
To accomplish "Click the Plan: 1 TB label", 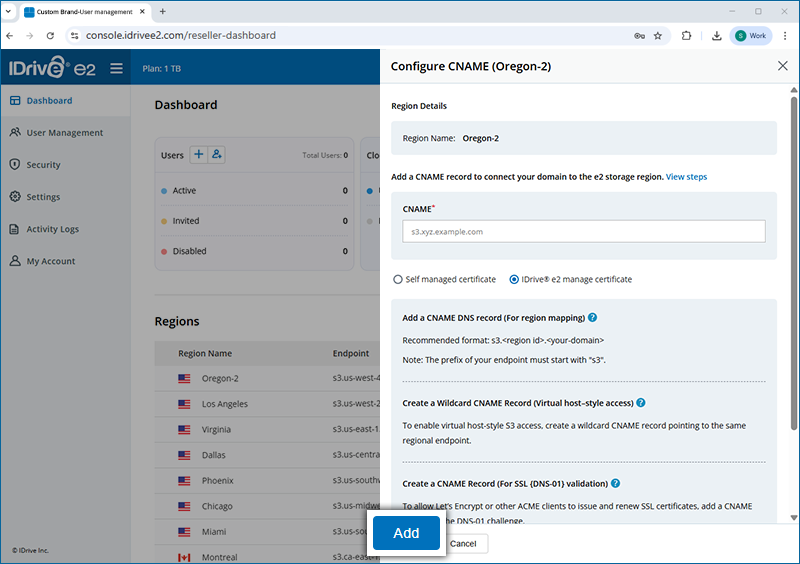I will [x=162, y=68].
